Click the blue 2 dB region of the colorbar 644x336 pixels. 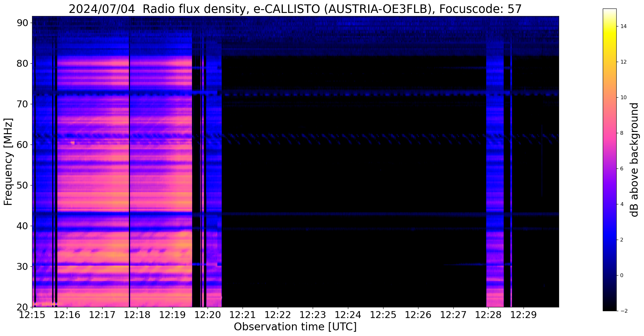pyautogui.click(x=609, y=240)
